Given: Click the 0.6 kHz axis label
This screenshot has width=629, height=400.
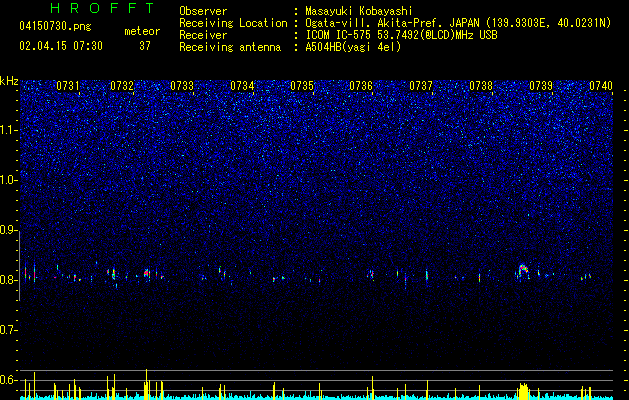Looking at the screenshot, I should (x=8, y=380).
